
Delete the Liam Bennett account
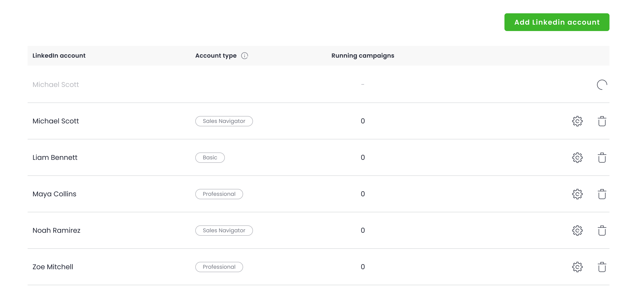pyautogui.click(x=602, y=158)
